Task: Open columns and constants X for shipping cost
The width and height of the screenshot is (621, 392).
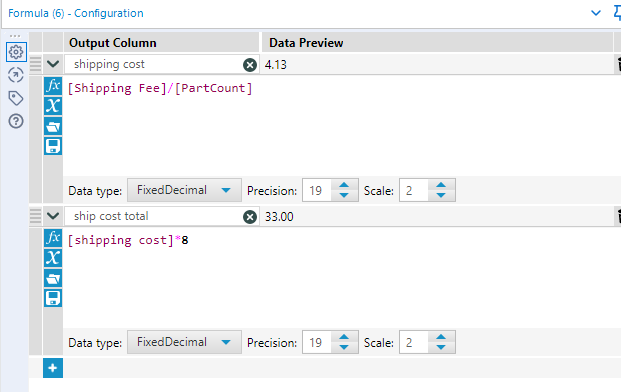Action: [x=53, y=106]
